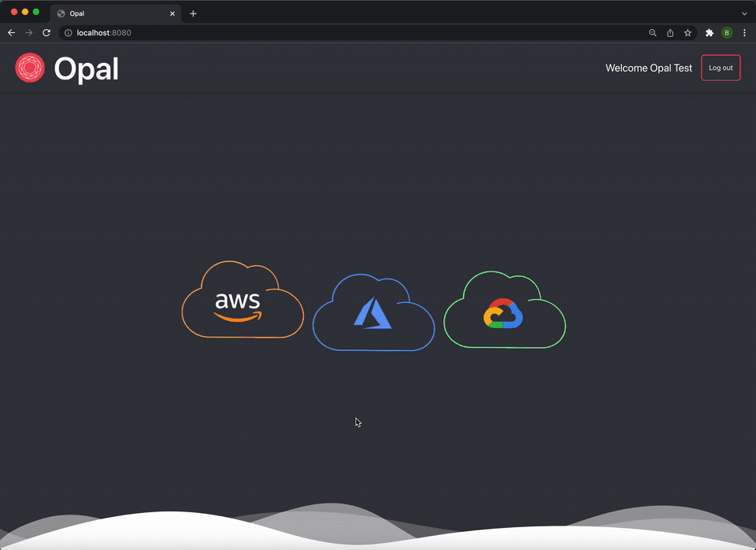Click the red Opal logo icon

click(30, 68)
